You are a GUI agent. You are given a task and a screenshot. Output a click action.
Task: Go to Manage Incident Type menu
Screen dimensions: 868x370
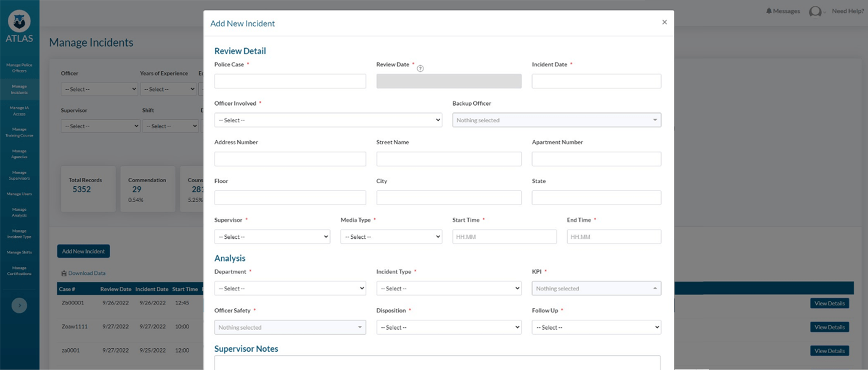19,234
